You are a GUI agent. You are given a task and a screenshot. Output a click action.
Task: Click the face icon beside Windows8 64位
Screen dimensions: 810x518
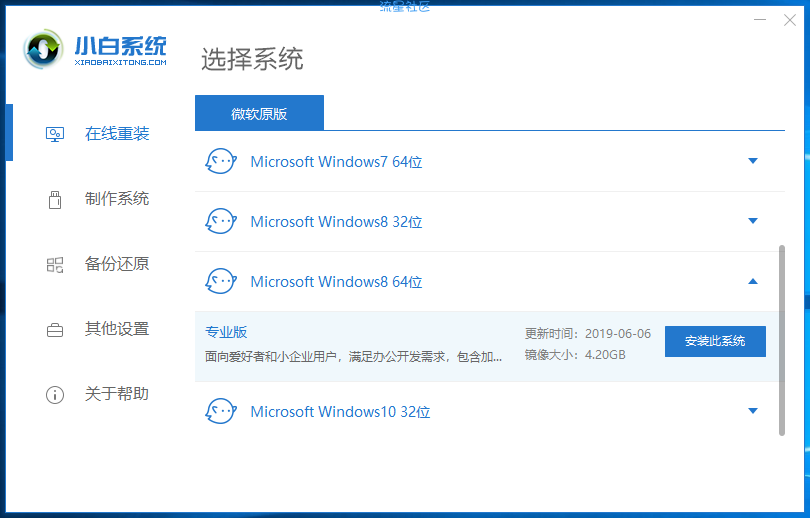pyautogui.click(x=221, y=281)
